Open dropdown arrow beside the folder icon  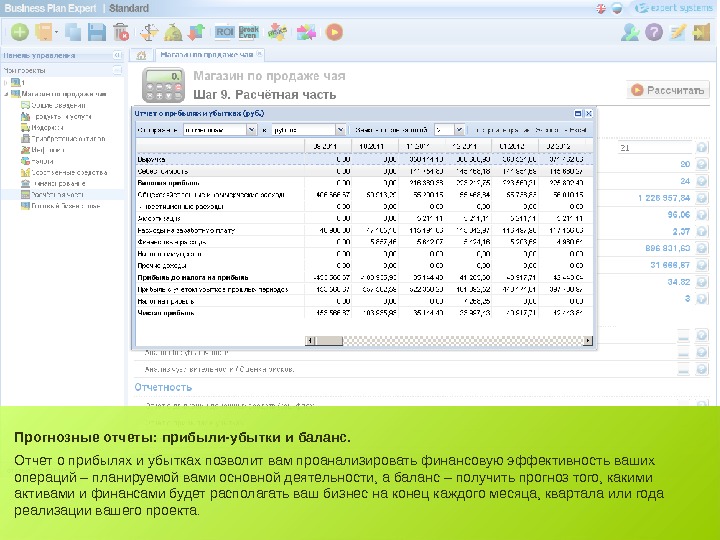(56, 33)
